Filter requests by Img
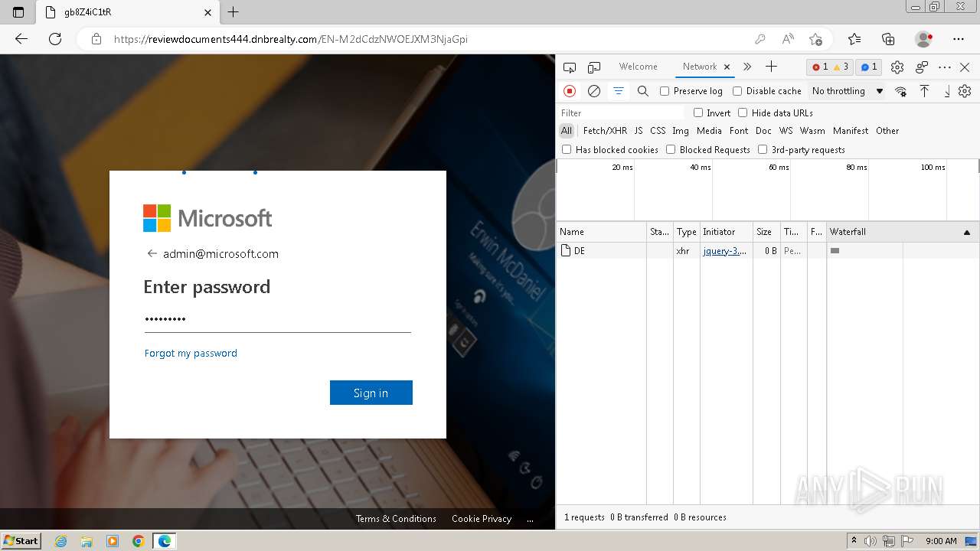Screen dimensions: 980x551 click(681, 131)
